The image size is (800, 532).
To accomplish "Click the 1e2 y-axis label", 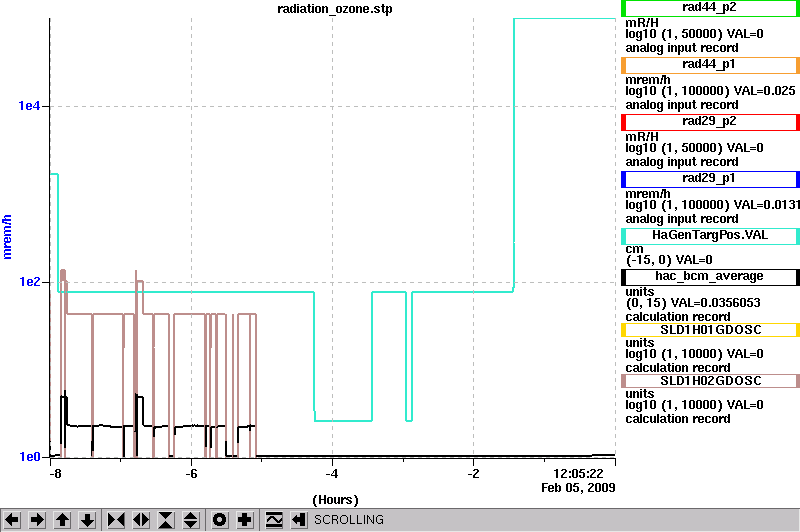I will click(29, 282).
